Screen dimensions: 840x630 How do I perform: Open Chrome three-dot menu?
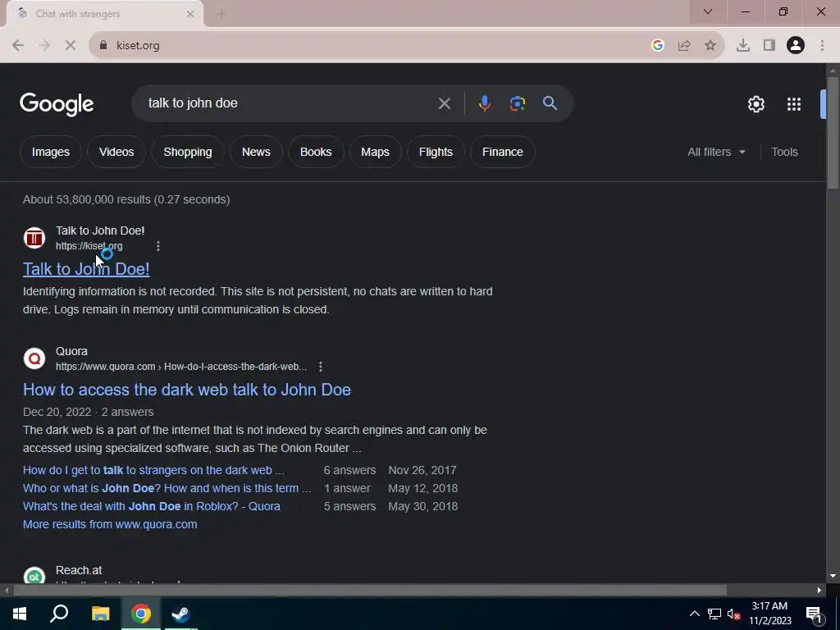[822, 46]
